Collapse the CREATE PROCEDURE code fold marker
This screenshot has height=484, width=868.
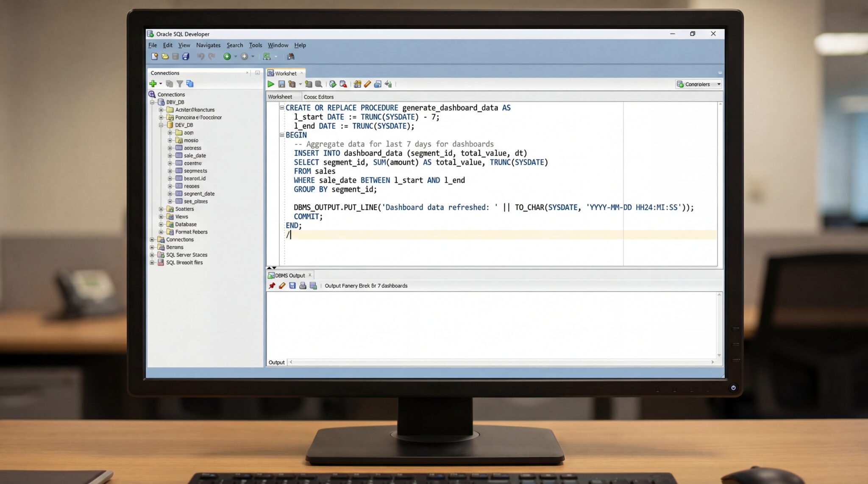[x=282, y=108]
